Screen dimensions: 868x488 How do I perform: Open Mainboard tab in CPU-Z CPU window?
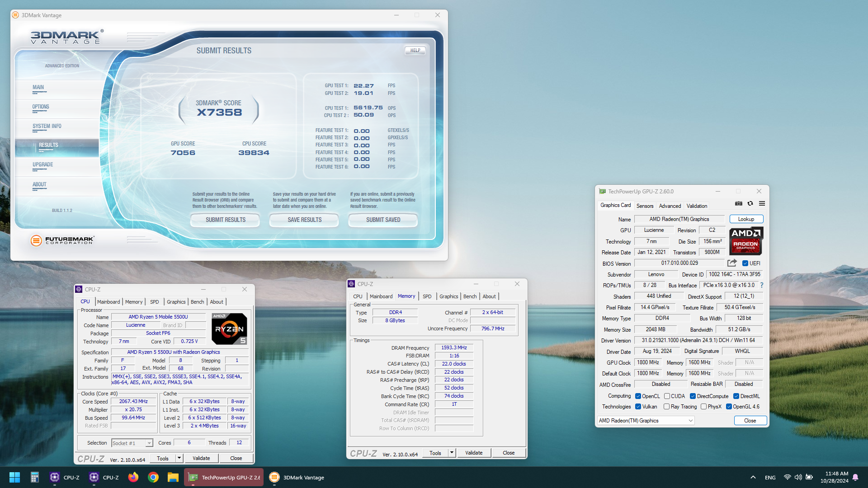(108, 302)
